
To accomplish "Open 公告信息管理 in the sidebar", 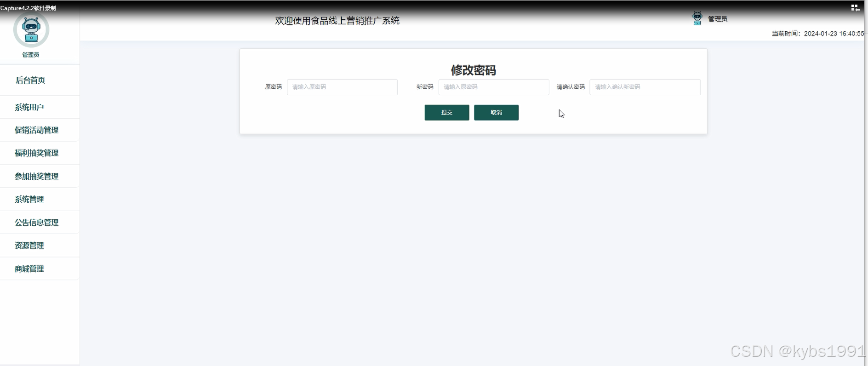I will click(x=37, y=223).
